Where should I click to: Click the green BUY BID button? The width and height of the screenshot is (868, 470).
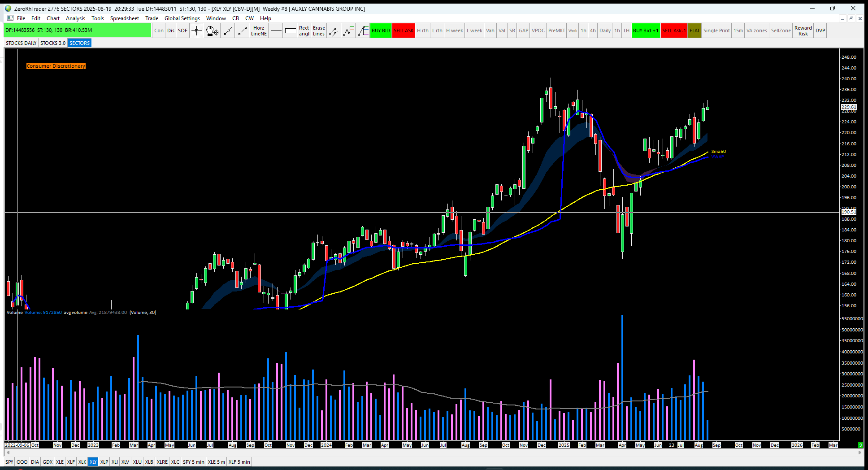pos(381,30)
